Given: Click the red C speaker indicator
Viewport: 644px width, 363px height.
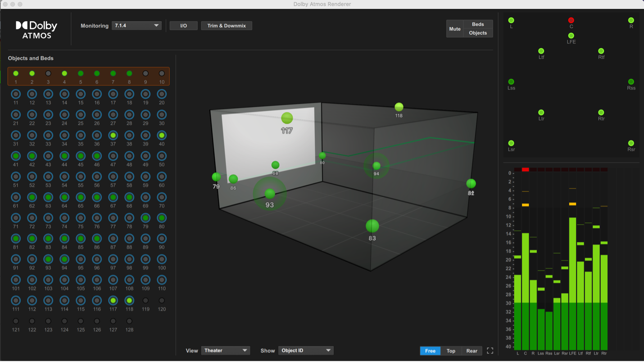Looking at the screenshot, I should click(x=571, y=20).
